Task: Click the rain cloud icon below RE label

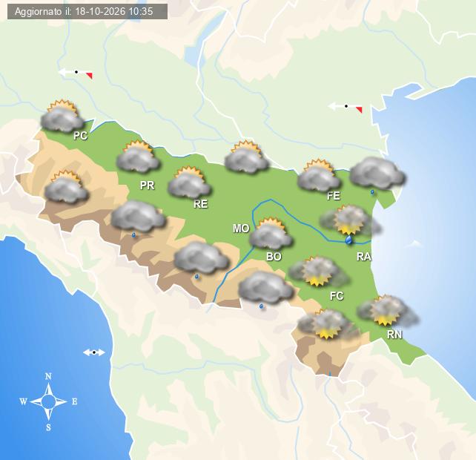Action: [201, 260]
